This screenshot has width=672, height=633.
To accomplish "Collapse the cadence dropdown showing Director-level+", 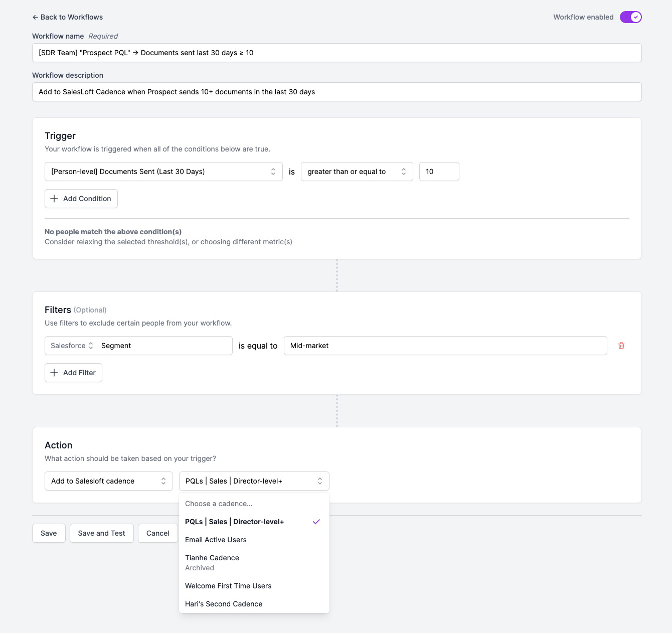I will 254,481.
